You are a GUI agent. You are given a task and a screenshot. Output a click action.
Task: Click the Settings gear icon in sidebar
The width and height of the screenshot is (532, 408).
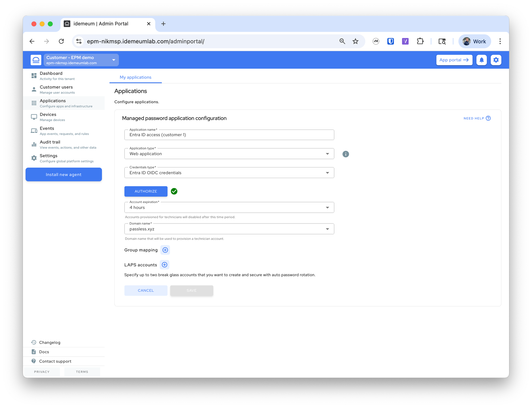(x=34, y=158)
